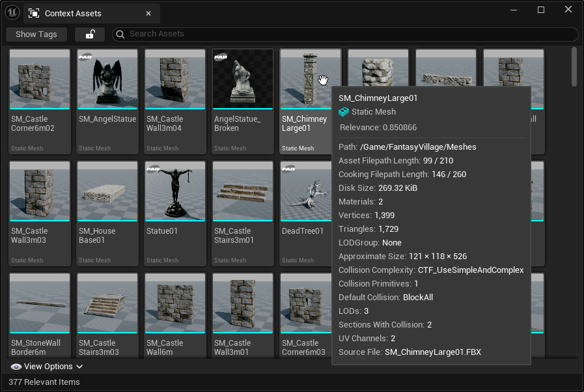Close the Context Assets tab
The width and height of the screenshot is (584, 392).
(148, 13)
